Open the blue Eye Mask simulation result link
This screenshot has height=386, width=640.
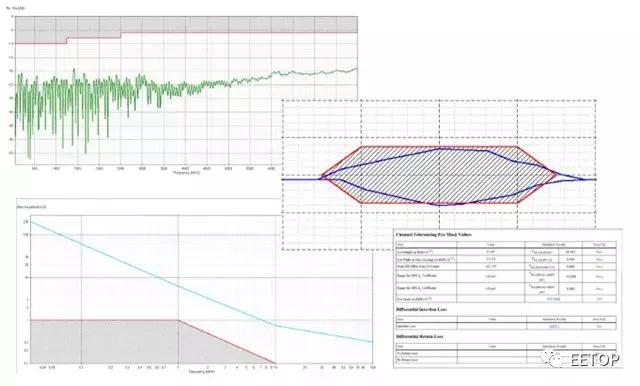click(x=553, y=299)
